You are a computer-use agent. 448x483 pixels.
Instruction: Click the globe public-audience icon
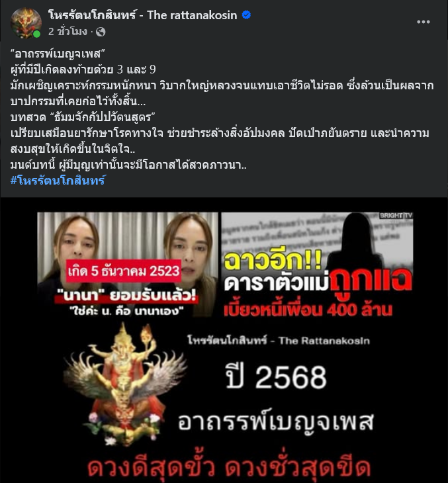click(x=101, y=32)
